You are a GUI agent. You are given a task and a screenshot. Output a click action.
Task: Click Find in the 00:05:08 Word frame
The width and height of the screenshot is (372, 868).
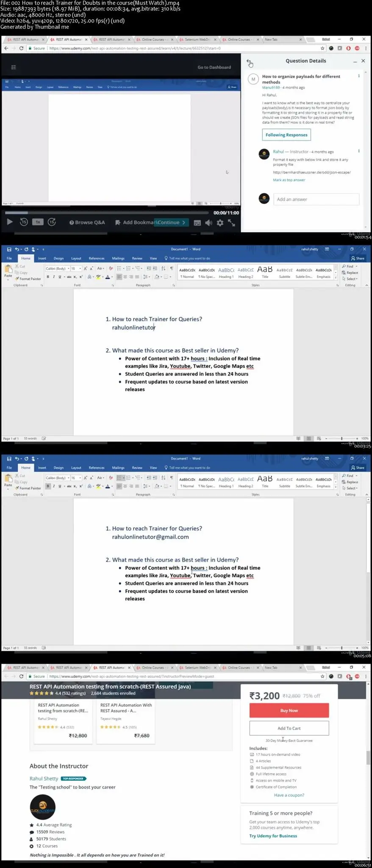click(349, 476)
